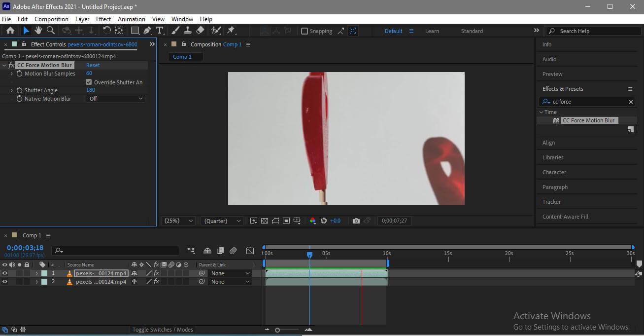
Task: Reset the CC Force Motion Blur effect
Action: [x=93, y=65]
